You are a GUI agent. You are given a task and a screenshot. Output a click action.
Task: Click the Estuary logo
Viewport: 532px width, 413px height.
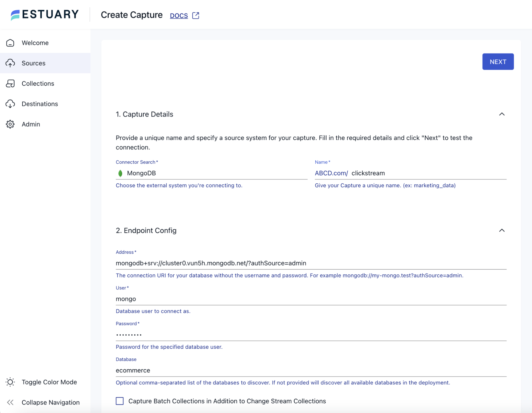[x=45, y=15]
